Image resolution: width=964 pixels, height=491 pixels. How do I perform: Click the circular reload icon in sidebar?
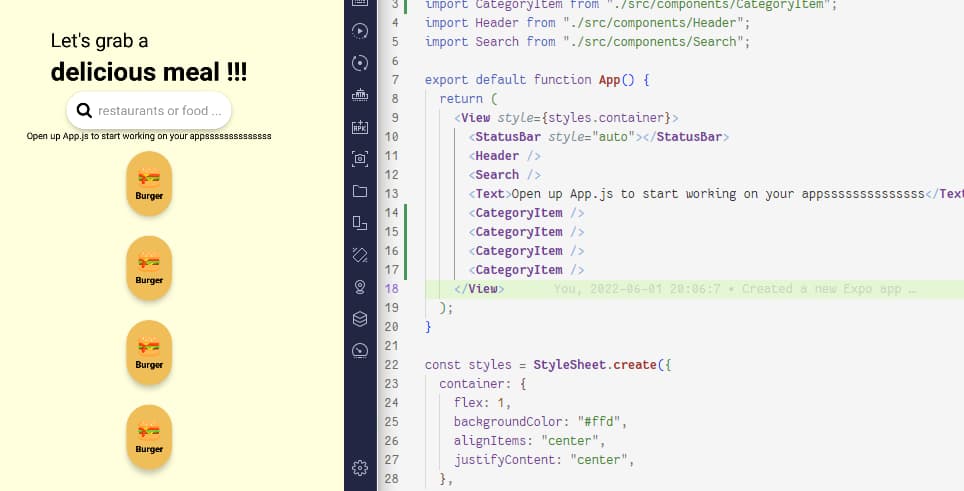coord(360,63)
